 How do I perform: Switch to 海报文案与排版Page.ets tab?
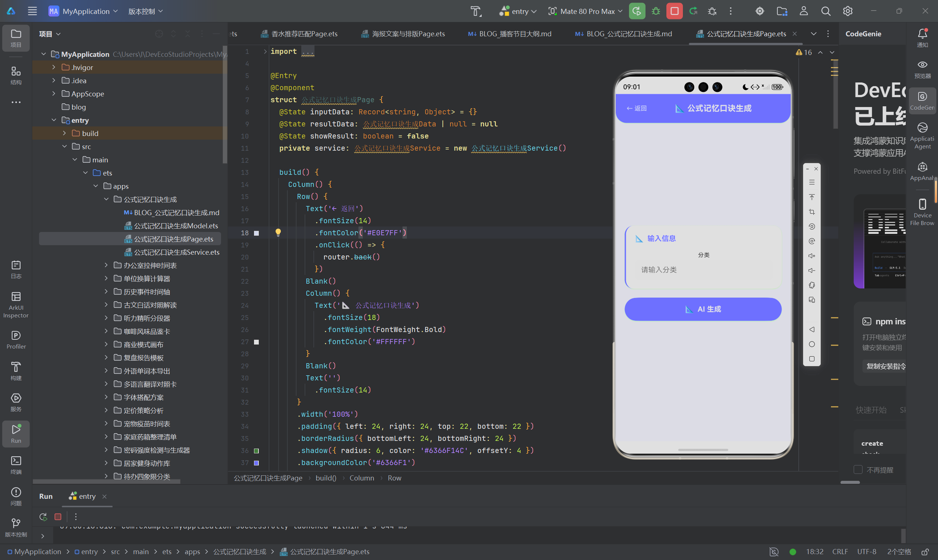(403, 34)
